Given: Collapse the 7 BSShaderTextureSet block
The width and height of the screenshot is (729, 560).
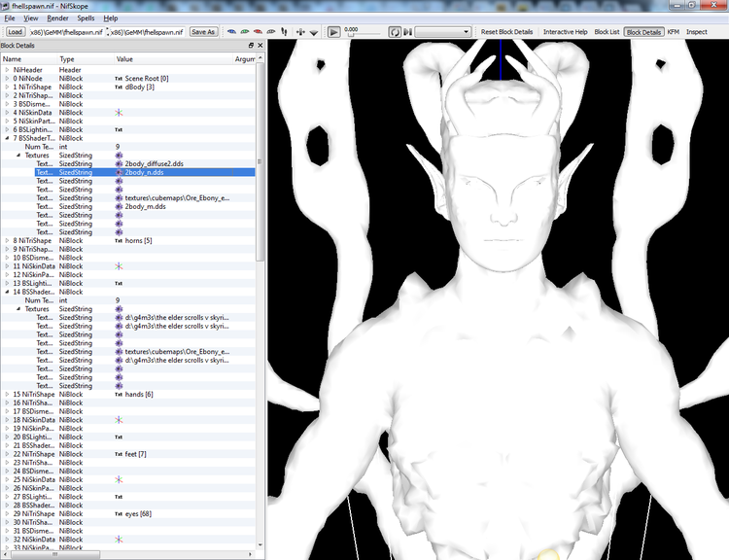Looking at the screenshot, I should (x=7, y=138).
